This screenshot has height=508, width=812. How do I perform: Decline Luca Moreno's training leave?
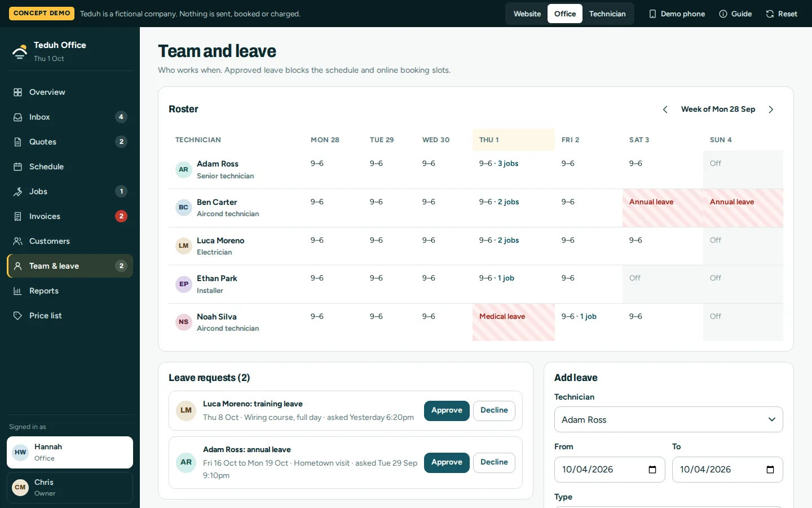[x=494, y=410]
